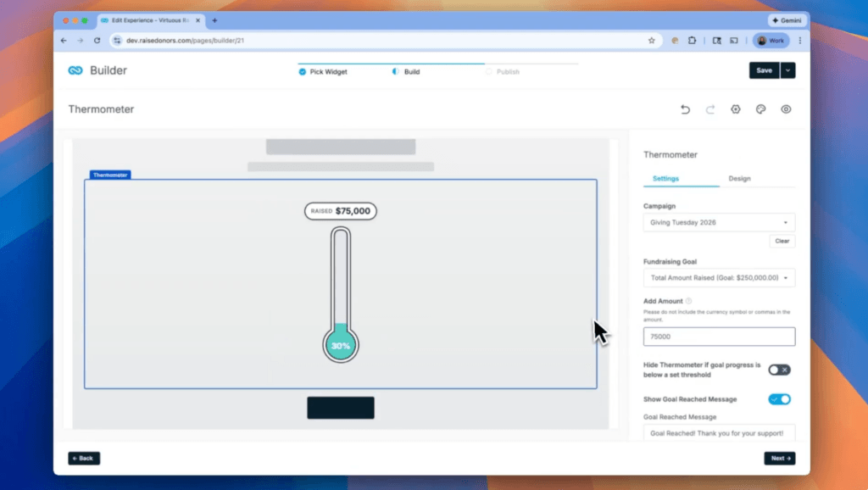Click the side panel toolbar icon
The height and width of the screenshot is (490, 868).
pyautogui.click(x=717, y=41)
